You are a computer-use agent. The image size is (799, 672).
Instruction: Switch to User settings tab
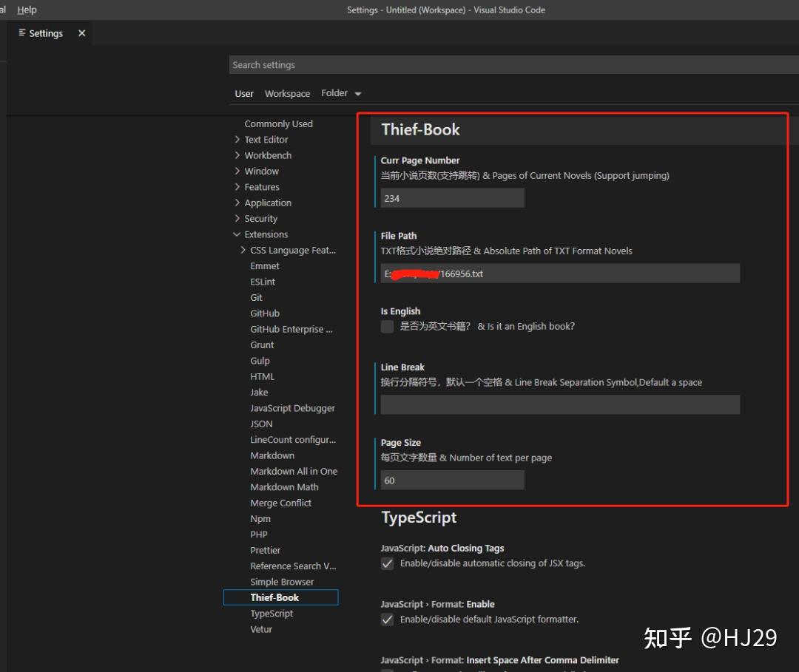point(244,94)
